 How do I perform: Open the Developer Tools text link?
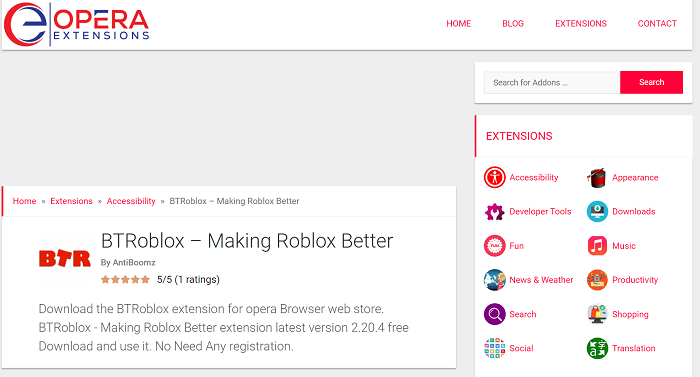tap(540, 212)
